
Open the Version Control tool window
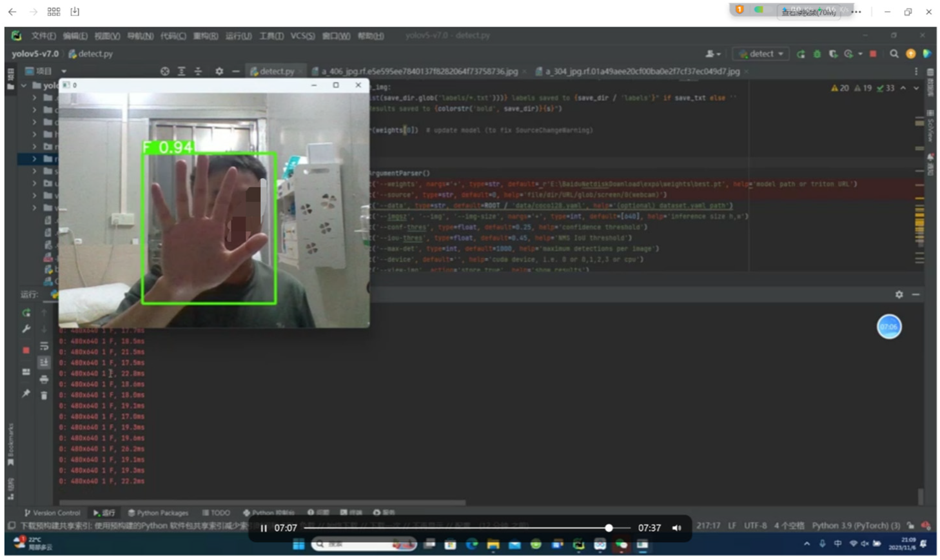[x=52, y=513]
